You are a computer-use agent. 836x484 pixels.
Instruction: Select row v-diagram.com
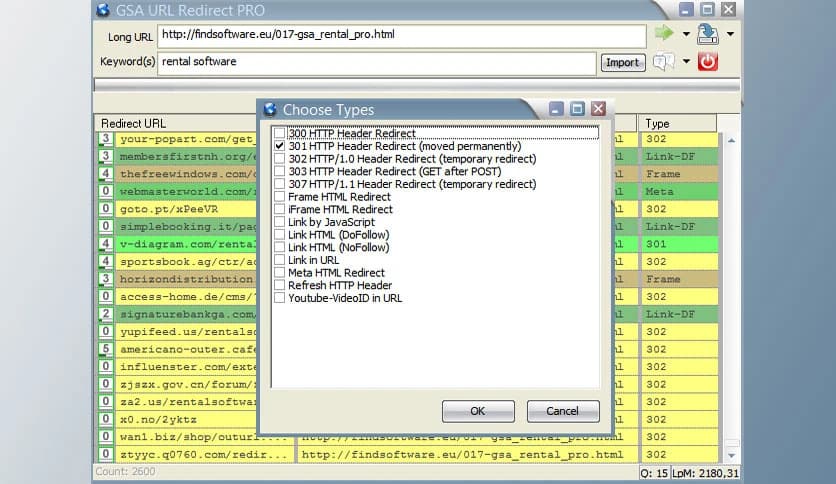tap(186, 244)
